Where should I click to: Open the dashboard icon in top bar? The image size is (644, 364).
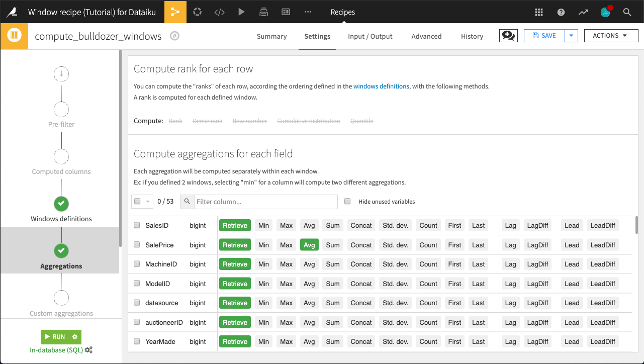[286, 12]
